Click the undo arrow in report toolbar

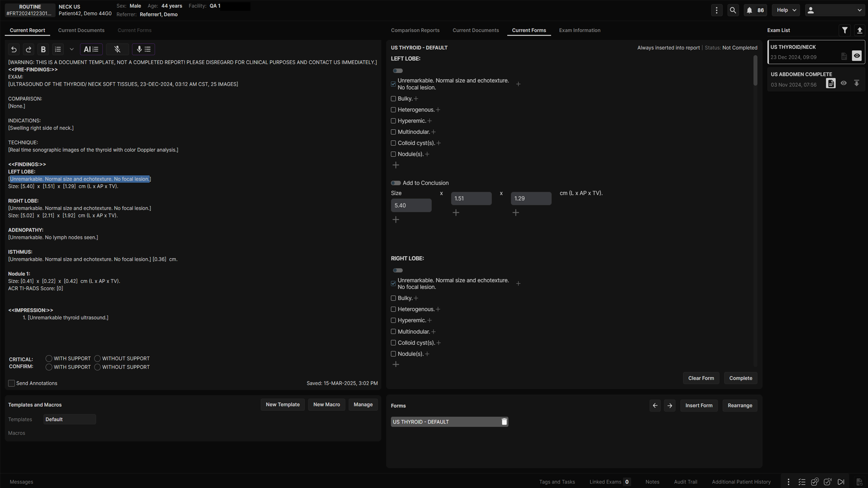click(x=14, y=49)
